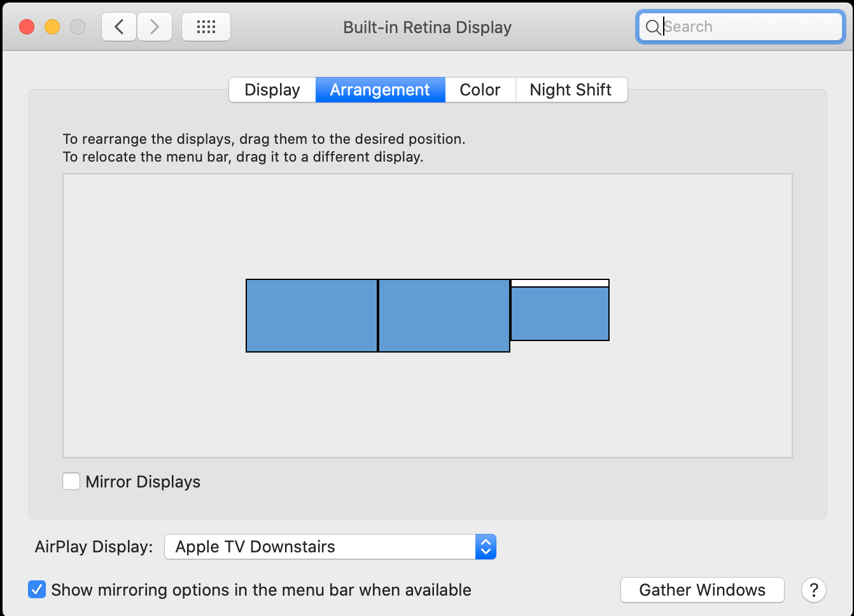854x616 pixels.
Task: Select the leftmost display rectangle
Action: click(x=312, y=316)
